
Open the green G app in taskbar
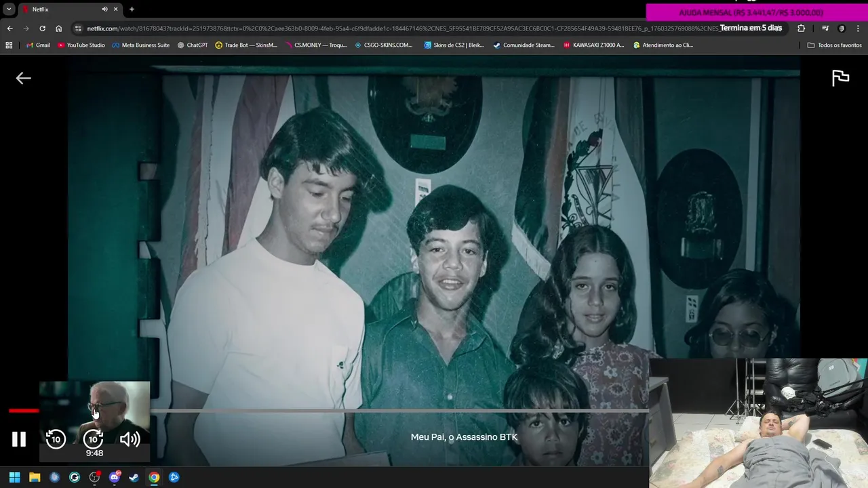click(75, 477)
